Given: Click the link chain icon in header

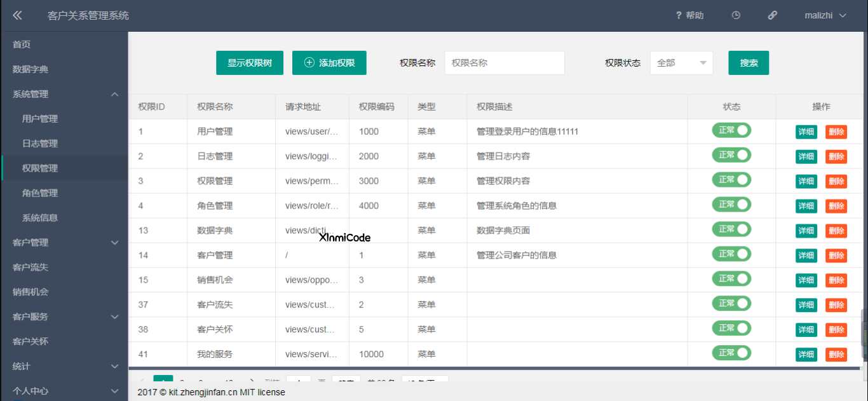Looking at the screenshot, I should (x=773, y=15).
